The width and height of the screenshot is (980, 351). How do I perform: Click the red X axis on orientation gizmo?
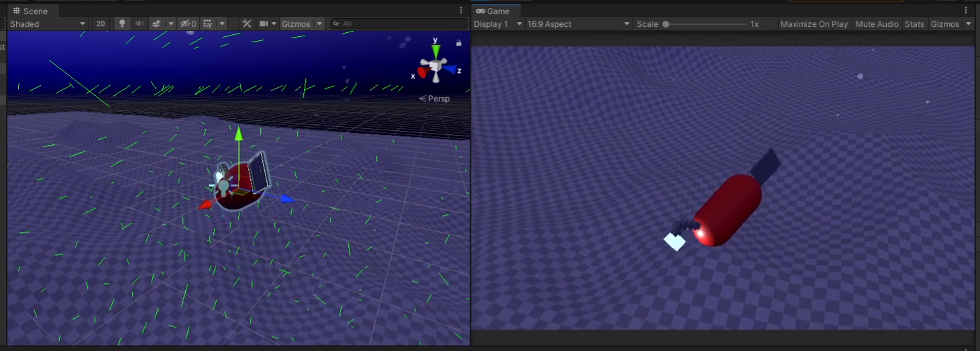pyautogui.click(x=423, y=72)
